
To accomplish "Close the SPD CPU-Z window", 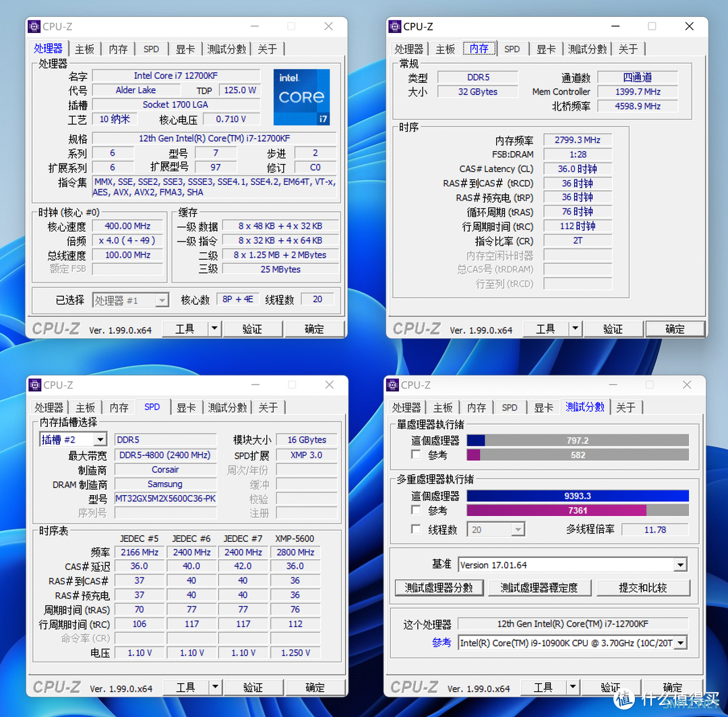I will point(330,384).
